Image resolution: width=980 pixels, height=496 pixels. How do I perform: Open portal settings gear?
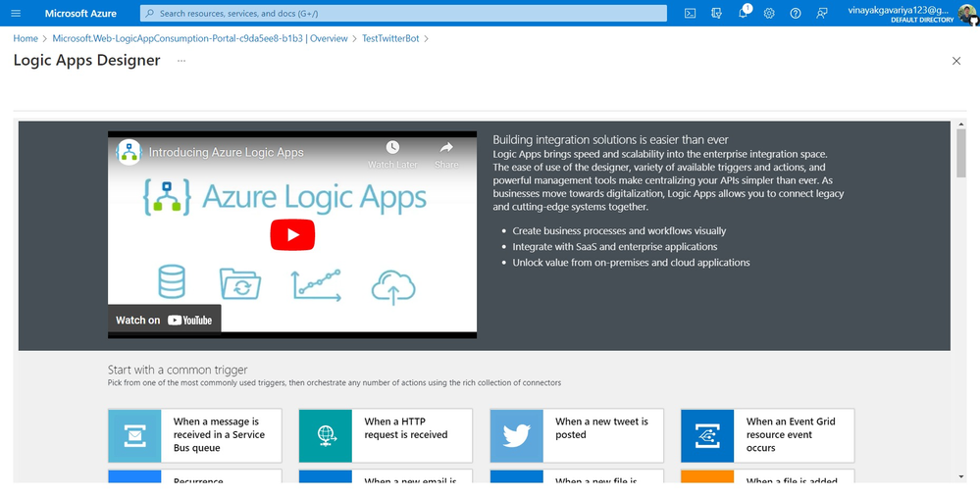(769, 13)
